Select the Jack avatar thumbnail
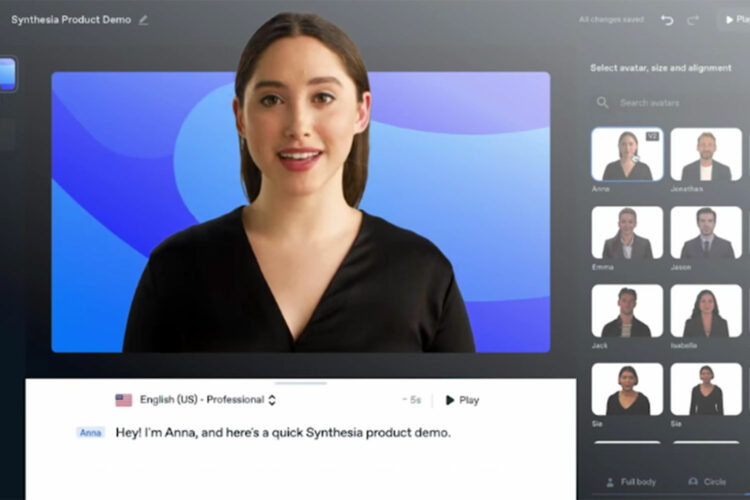This screenshot has height=500, width=750. pyautogui.click(x=627, y=311)
